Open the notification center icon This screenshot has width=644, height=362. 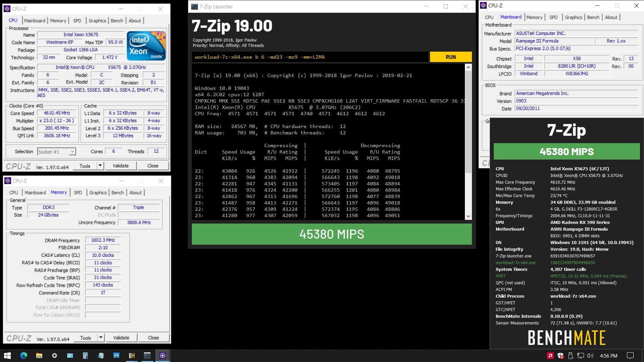630,356
